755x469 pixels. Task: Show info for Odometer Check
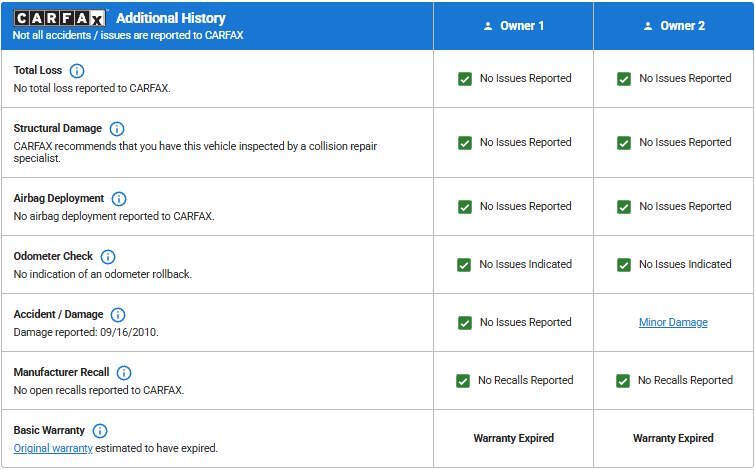point(108,257)
